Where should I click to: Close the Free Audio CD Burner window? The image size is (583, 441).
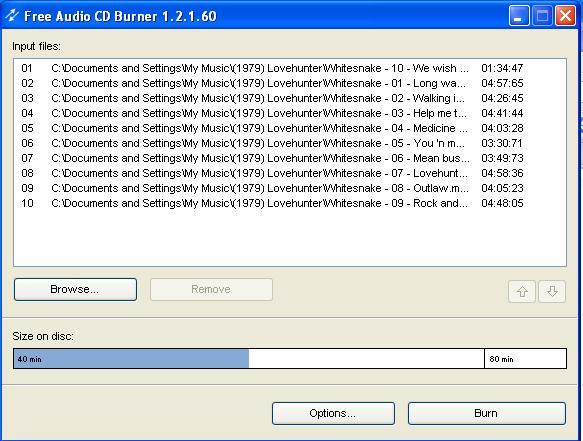(x=565, y=16)
